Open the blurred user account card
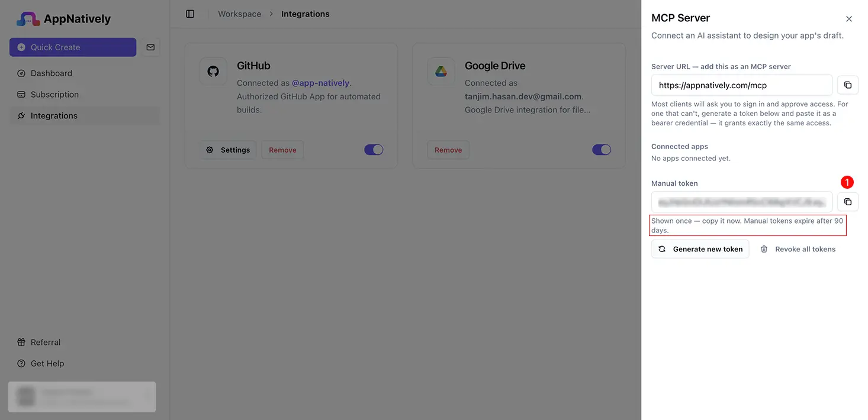 pos(82,396)
